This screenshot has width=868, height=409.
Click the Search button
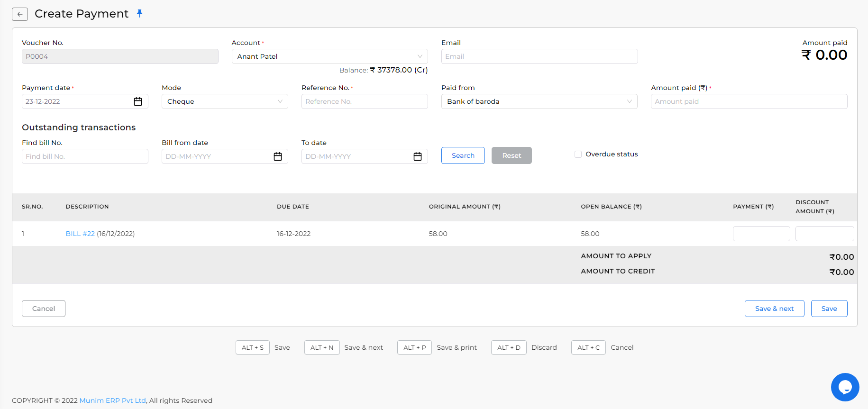pos(463,155)
